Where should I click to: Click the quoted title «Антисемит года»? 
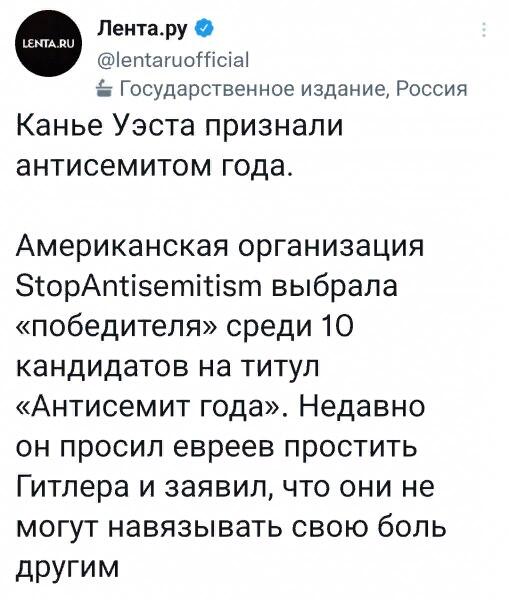point(151,408)
